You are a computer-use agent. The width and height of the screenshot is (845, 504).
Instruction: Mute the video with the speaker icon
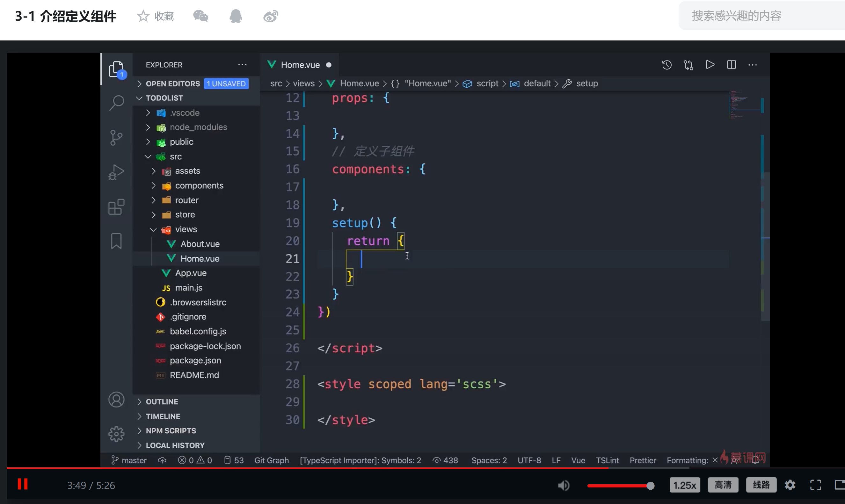pos(563,485)
